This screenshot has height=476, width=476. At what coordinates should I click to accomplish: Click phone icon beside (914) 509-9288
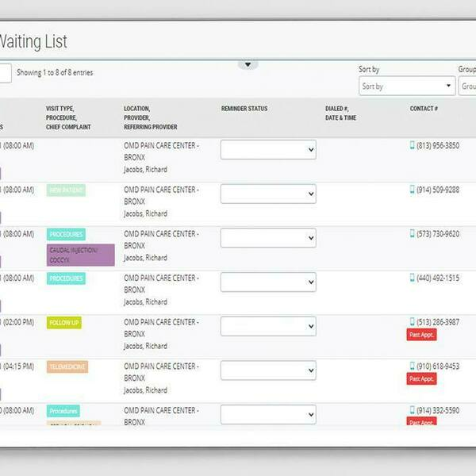coord(413,190)
